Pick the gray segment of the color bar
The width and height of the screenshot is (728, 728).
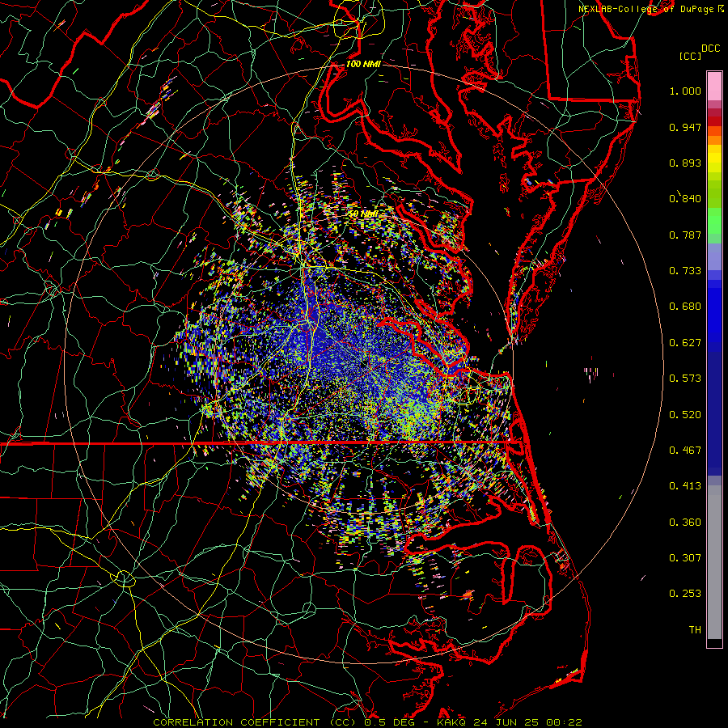(714, 562)
